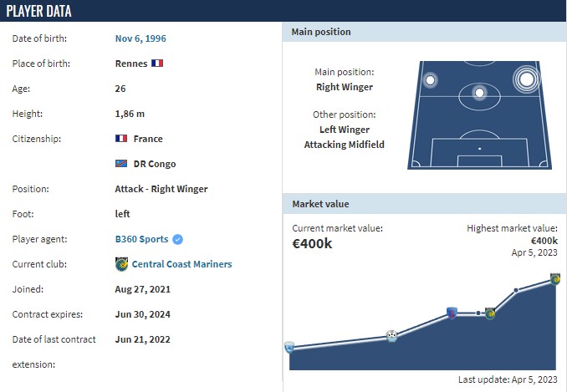Click the verified badge next to B360 Sports
This screenshot has width=567, height=392.
pos(177,239)
